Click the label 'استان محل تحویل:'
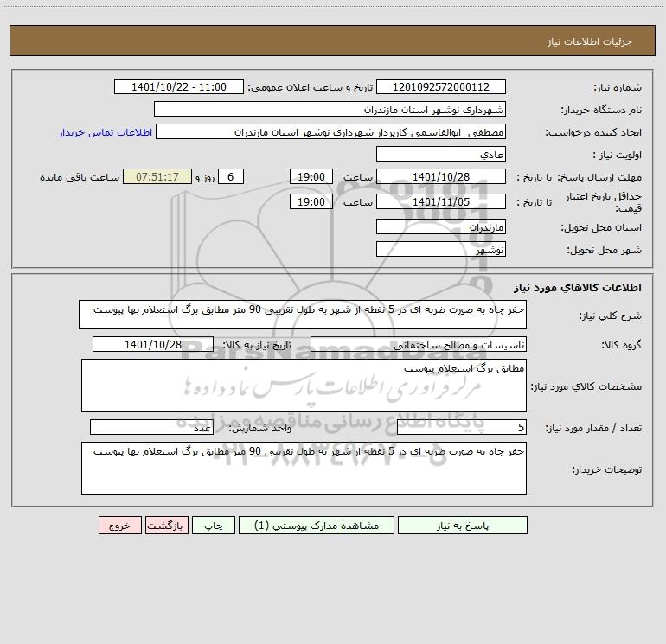 601,227
